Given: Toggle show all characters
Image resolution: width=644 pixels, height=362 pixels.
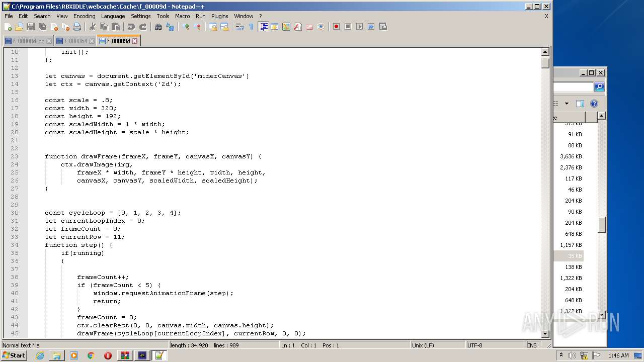Looking at the screenshot, I should click(251, 27).
